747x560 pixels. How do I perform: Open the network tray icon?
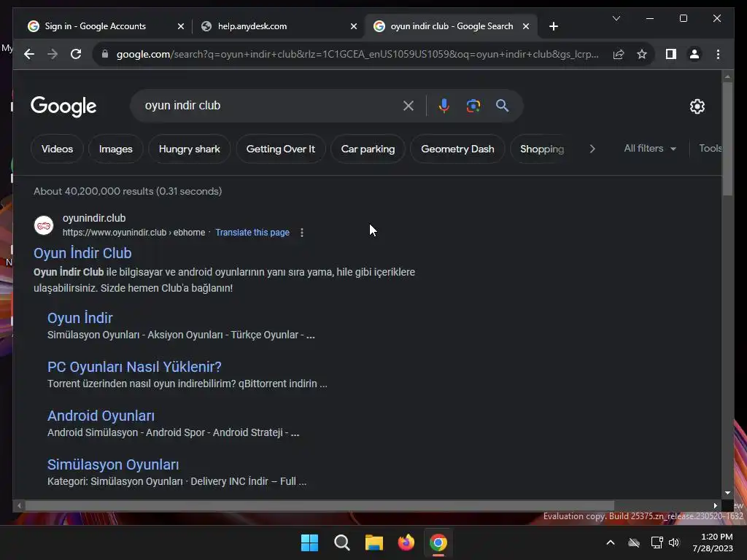coord(657,542)
